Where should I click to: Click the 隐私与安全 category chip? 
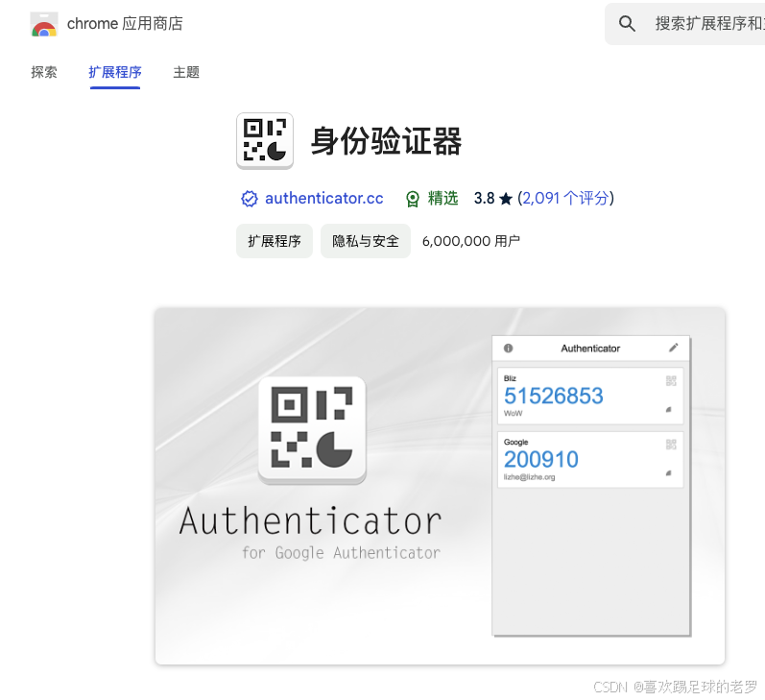click(366, 241)
